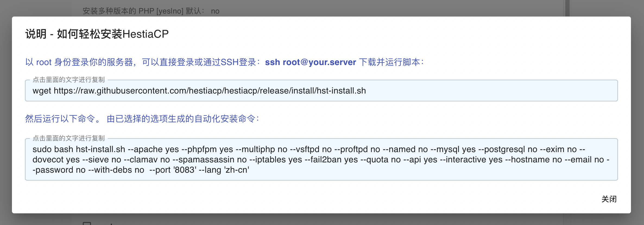Click the default value 'no' behind dialog
The height and width of the screenshot is (225, 644).
(x=215, y=11)
